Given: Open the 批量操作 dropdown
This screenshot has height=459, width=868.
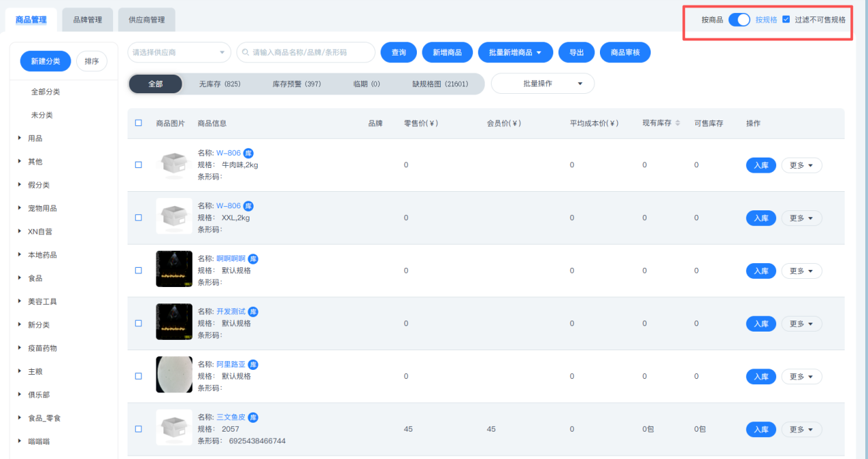Looking at the screenshot, I should [542, 84].
